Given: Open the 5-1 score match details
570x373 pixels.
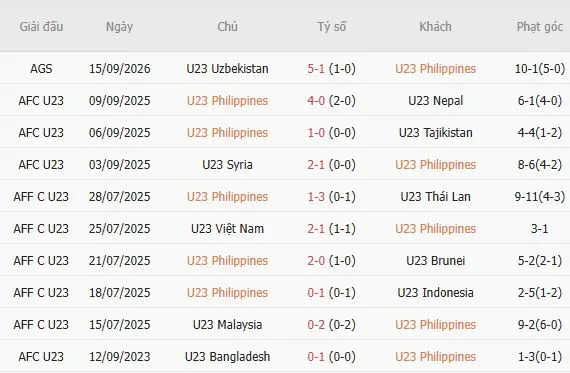Looking at the screenshot, I should pyautogui.click(x=316, y=68).
